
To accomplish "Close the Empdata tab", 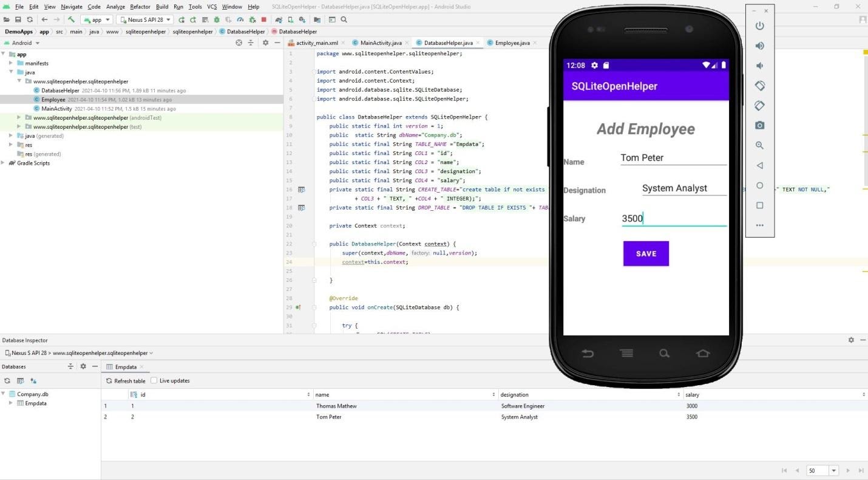I will tap(142, 367).
